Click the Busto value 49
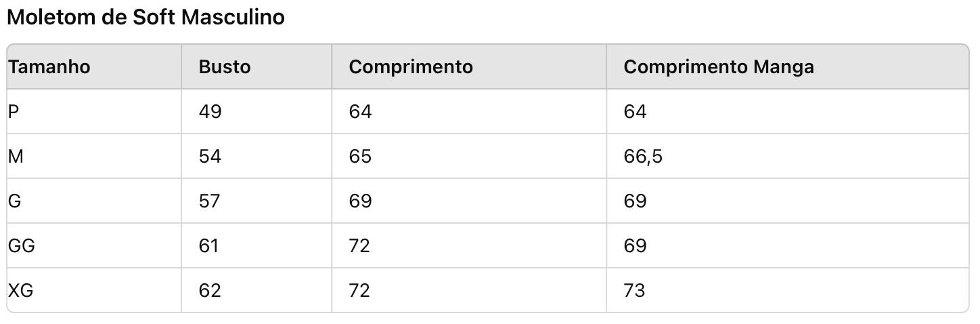The height and width of the screenshot is (324, 980). coord(210,111)
